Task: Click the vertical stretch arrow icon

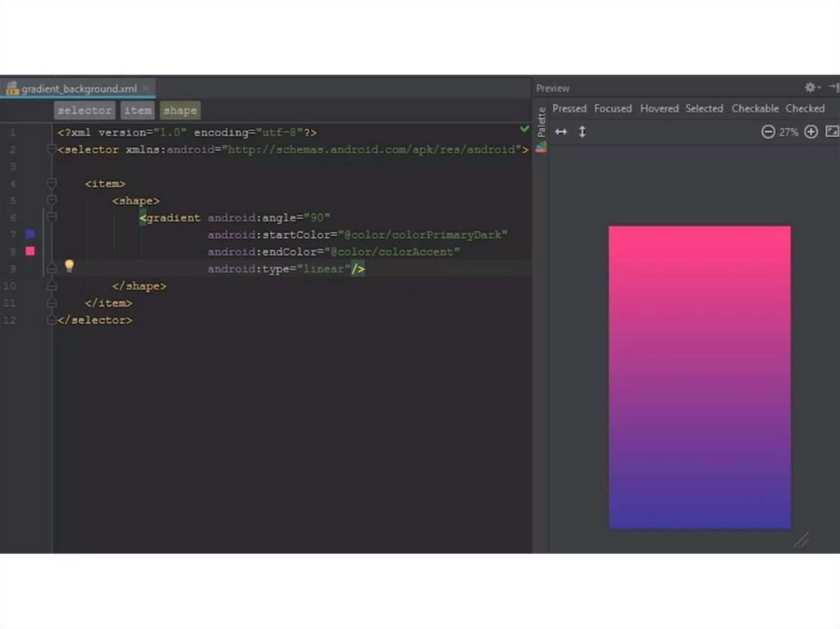Action: tap(582, 131)
